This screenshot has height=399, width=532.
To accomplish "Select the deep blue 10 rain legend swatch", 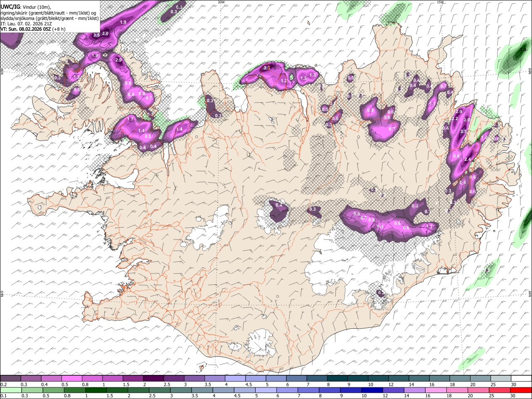I will click(372, 390).
